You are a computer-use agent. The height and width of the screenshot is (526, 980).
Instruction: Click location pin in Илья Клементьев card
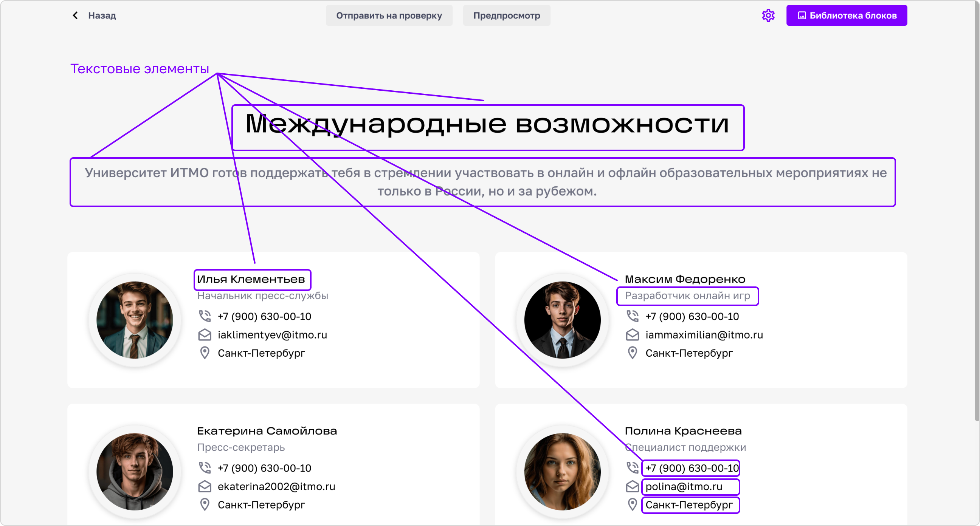pos(205,353)
